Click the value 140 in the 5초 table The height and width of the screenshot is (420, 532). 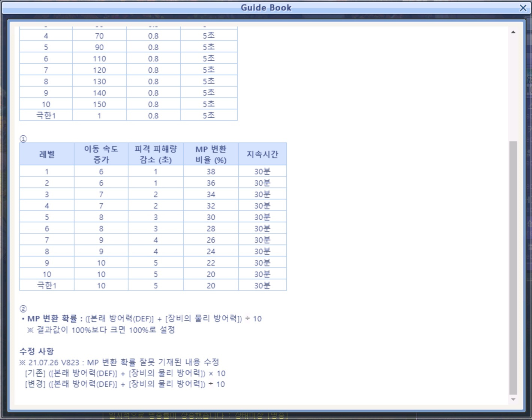tap(99, 93)
